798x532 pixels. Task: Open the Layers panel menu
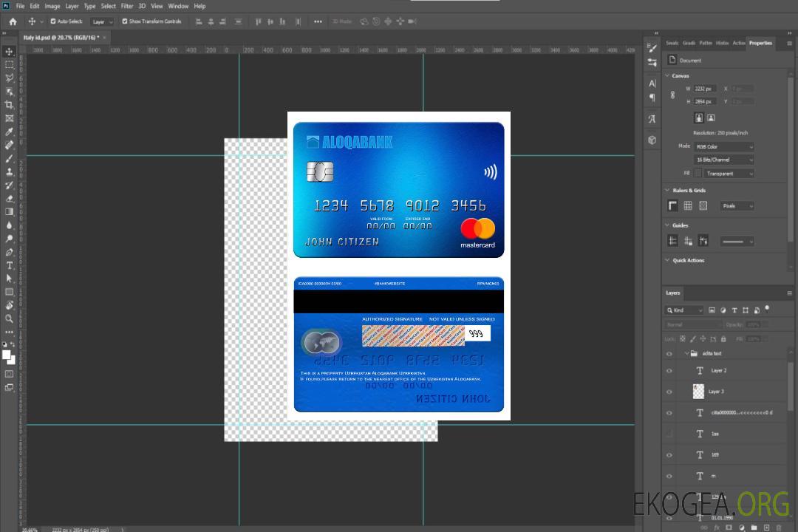coord(789,293)
